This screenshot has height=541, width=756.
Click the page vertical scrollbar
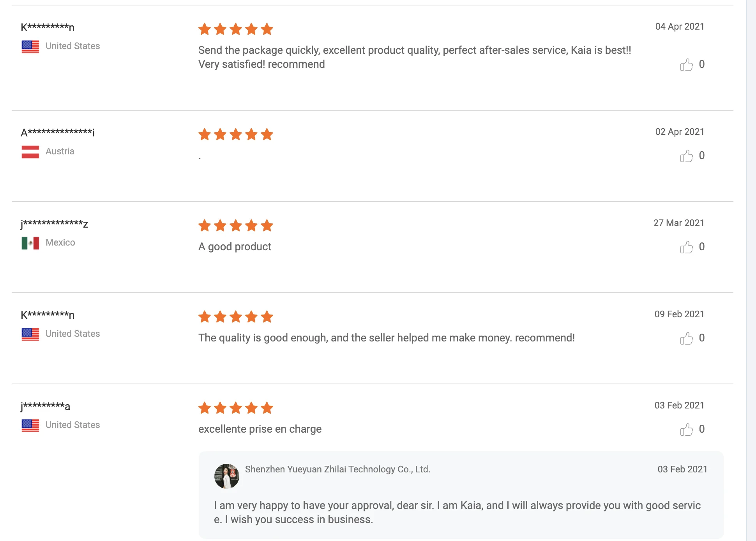pyautogui.click(x=751, y=270)
